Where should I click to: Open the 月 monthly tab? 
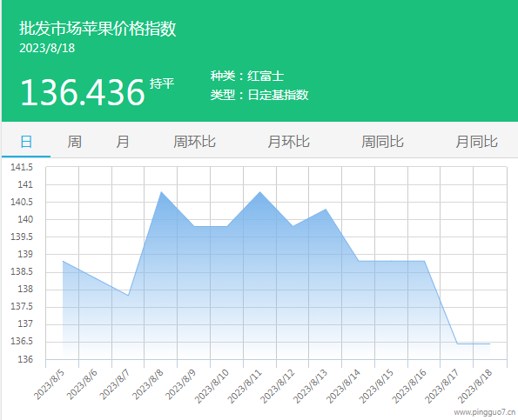click(122, 142)
